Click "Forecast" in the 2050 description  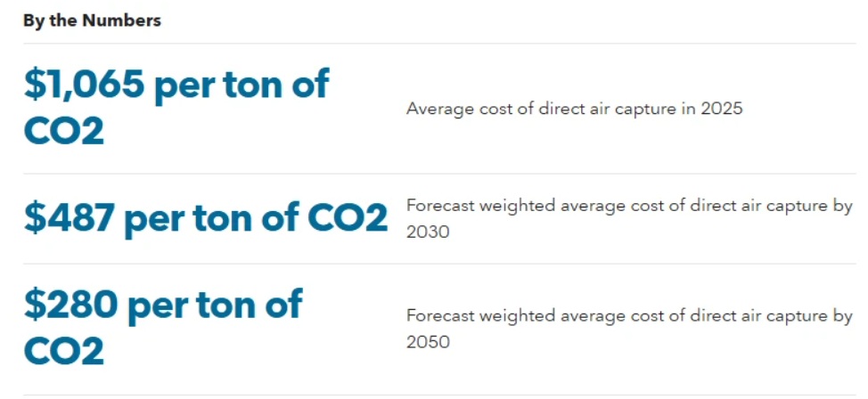439,316
